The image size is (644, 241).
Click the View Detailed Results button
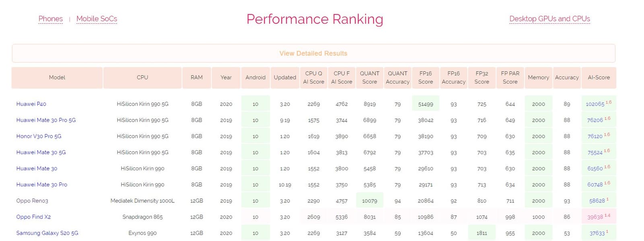[313, 53]
